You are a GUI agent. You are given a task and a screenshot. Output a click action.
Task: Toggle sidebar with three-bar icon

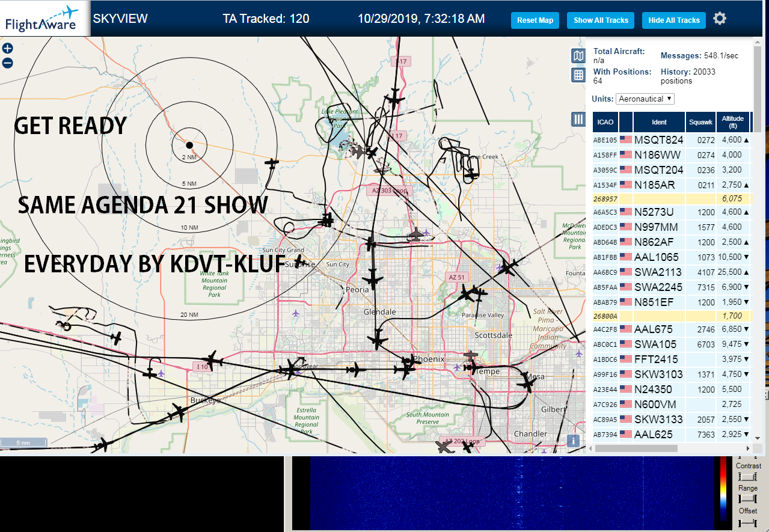coord(578,119)
